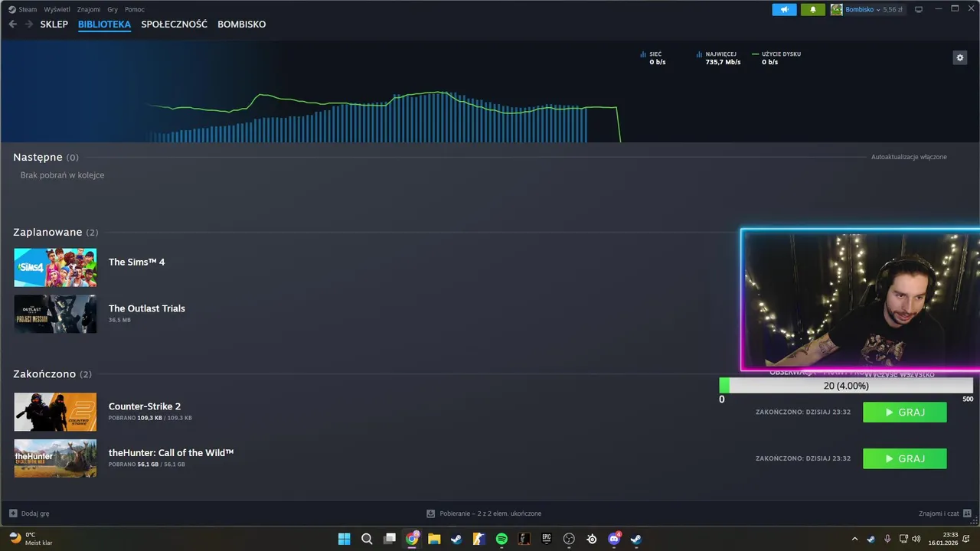The width and height of the screenshot is (980, 551).
Task: Open the weather widget on taskbar
Action: tap(31, 539)
